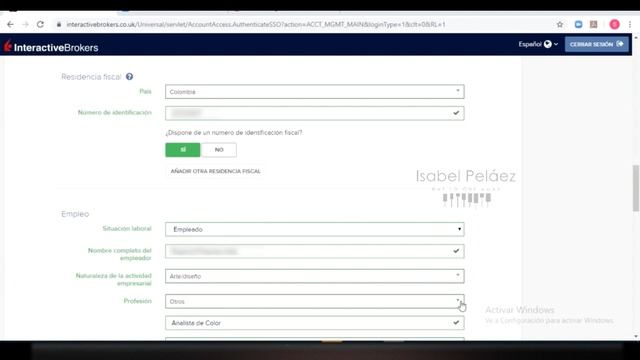Select SÍ for fiscal identification number
Screen dimensions: 640x360
183,150
